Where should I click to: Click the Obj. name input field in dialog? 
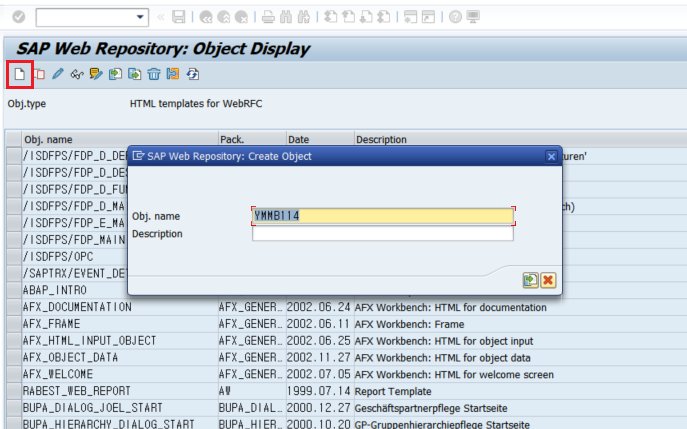pos(383,216)
